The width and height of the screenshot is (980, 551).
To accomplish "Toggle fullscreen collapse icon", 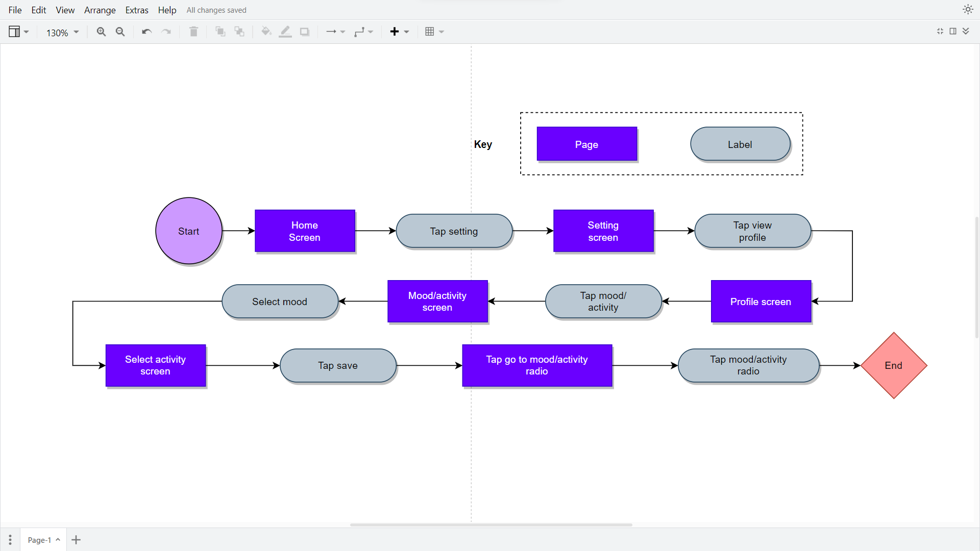I will click(x=940, y=31).
